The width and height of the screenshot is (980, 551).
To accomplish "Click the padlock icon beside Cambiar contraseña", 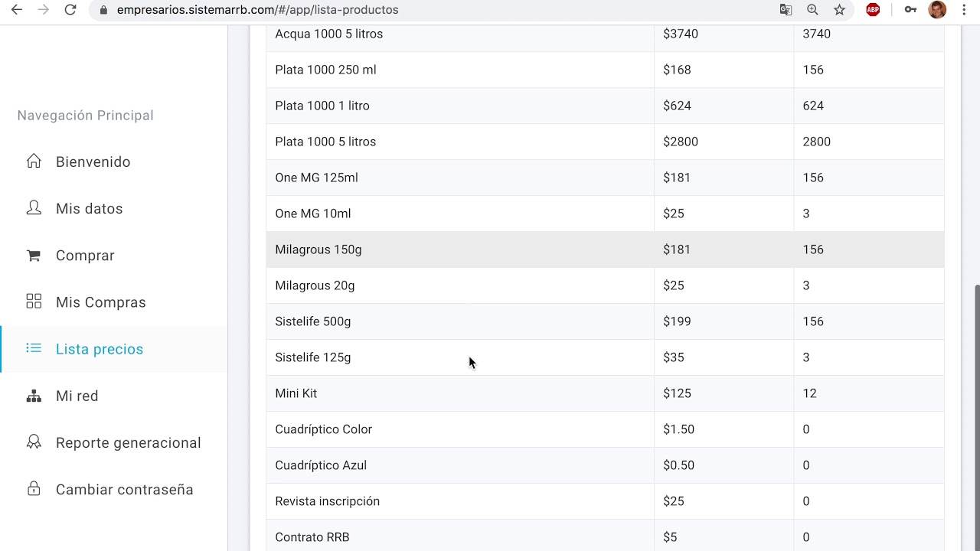I will [34, 489].
